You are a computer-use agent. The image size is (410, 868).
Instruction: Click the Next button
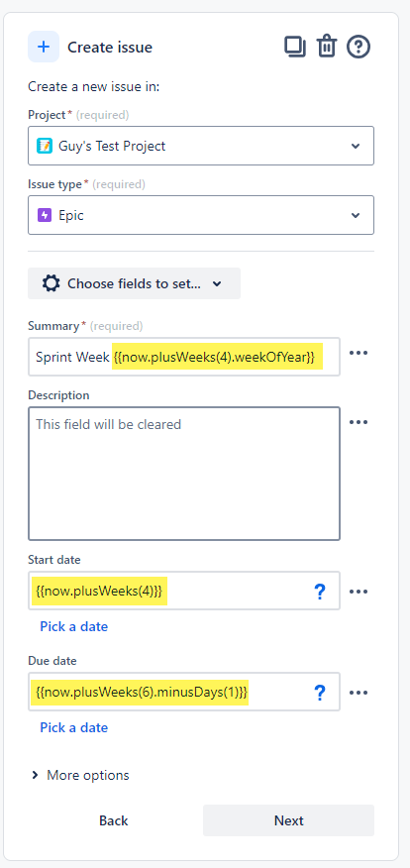[x=289, y=820]
